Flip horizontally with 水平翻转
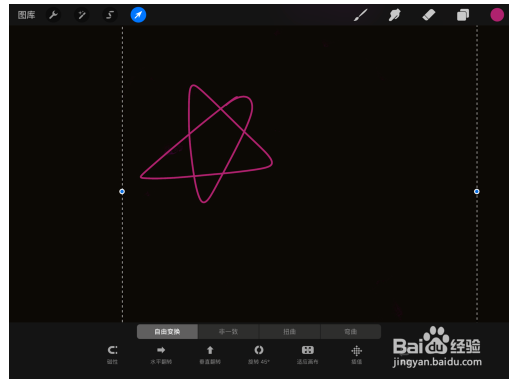The height and width of the screenshot is (390, 517). pos(161,354)
